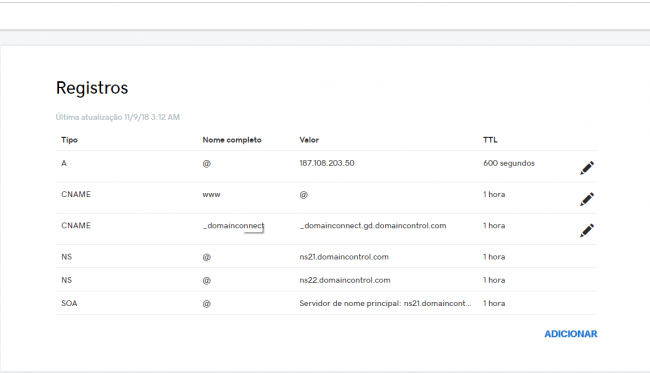The width and height of the screenshot is (650, 373).
Task: Click the www name cell
Action: pyautogui.click(x=211, y=195)
